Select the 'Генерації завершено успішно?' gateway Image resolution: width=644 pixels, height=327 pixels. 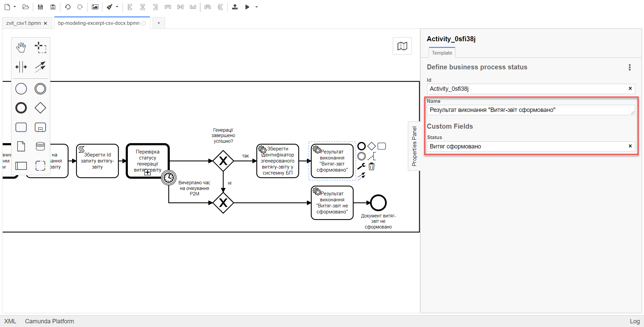(x=223, y=161)
